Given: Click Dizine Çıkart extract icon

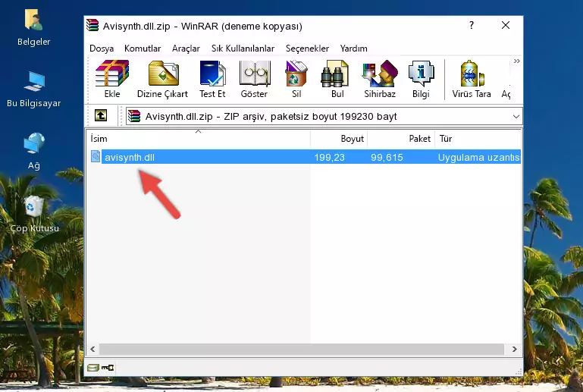Looking at the screenshot, I should pyautogui.click(x=162, y=79).
